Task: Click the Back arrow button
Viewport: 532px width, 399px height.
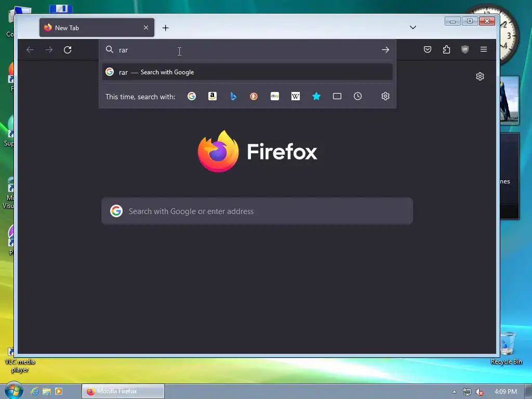Action: click(x=30, y=50)
